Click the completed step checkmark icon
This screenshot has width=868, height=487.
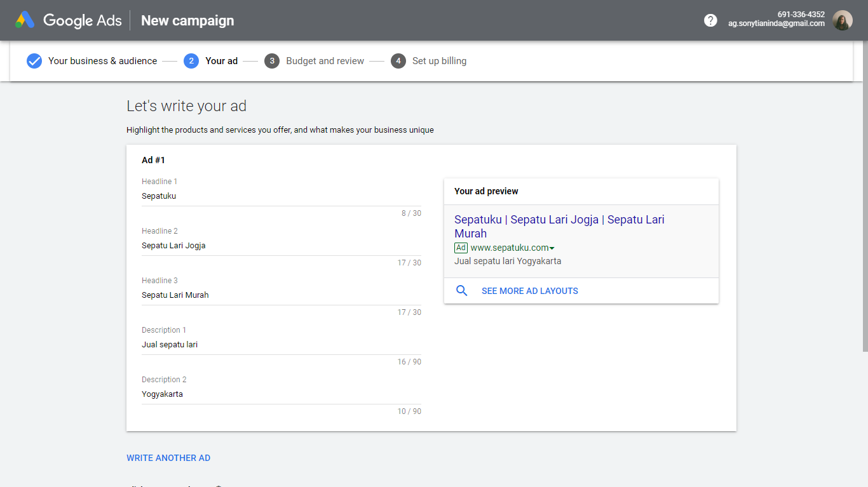pyautogui.click(x=34, y=61)
